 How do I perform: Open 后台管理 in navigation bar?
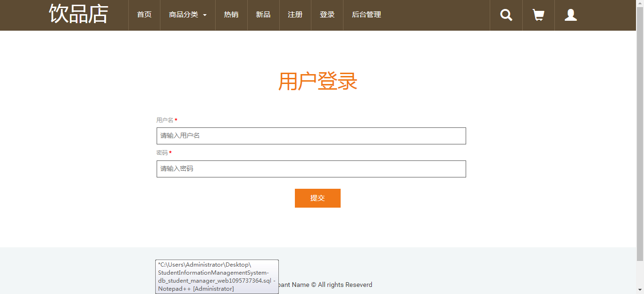tap(367, 15)
